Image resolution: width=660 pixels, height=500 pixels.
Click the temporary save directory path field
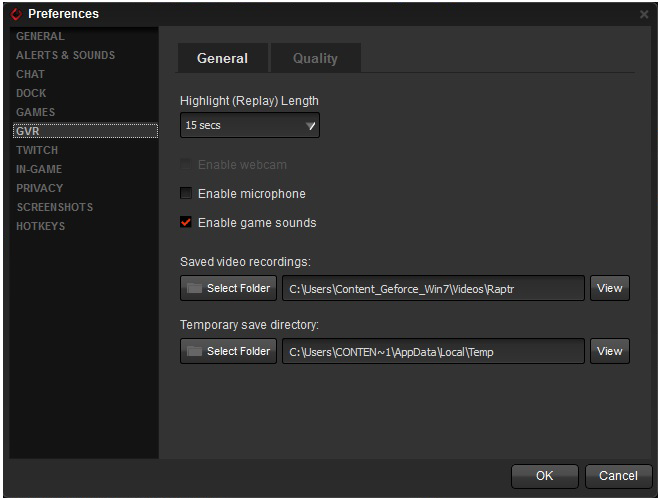[x=432, y=352]
